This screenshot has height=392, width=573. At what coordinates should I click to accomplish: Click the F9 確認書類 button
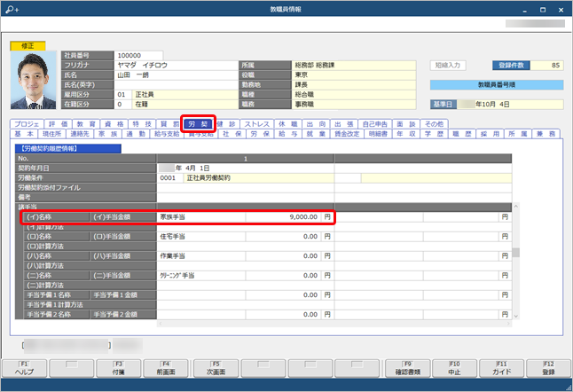(x=406, y=369)
